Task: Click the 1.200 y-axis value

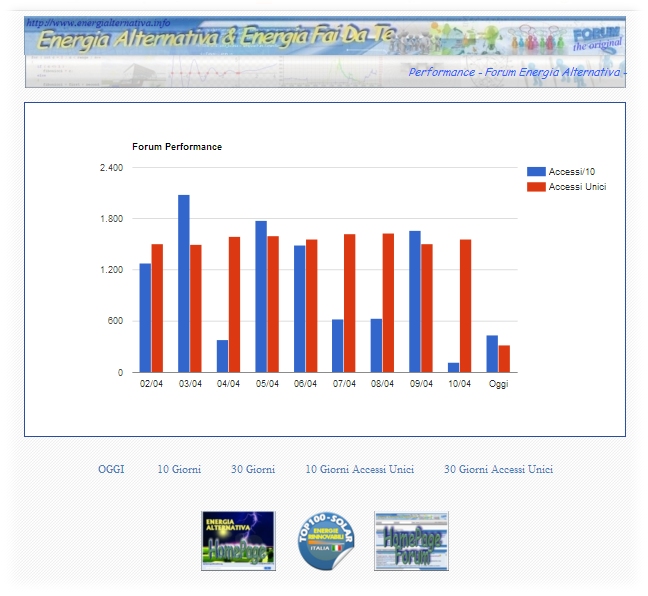Action: [112, 270]
